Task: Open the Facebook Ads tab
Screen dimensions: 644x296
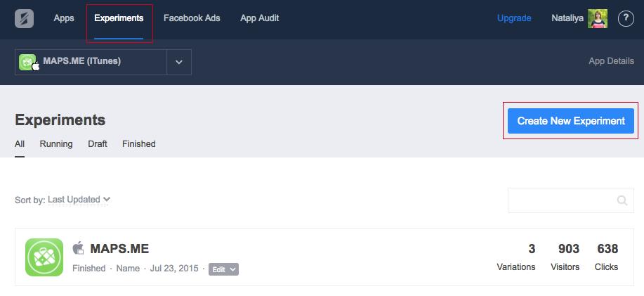Action: pos(192,18)
